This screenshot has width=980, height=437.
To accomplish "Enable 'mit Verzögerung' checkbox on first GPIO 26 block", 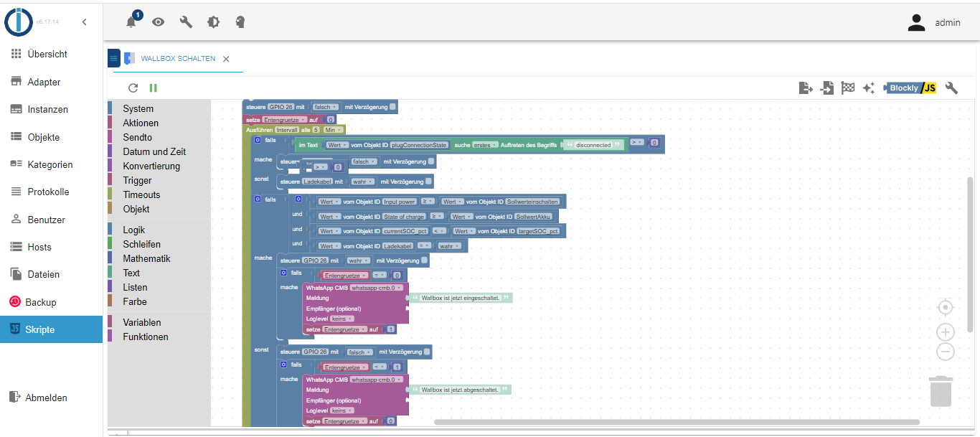I will pyautogui.click(x=393, y=107).
